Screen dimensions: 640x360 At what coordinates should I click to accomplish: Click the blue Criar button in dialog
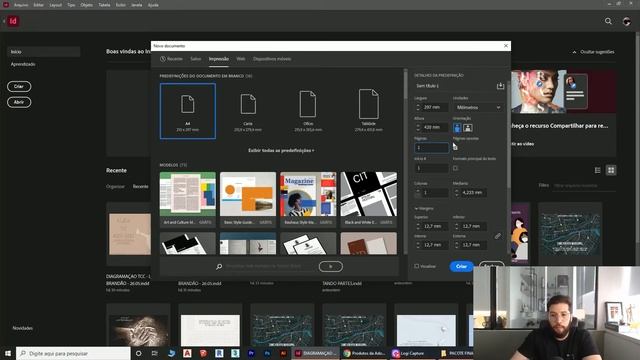[461, 266]
